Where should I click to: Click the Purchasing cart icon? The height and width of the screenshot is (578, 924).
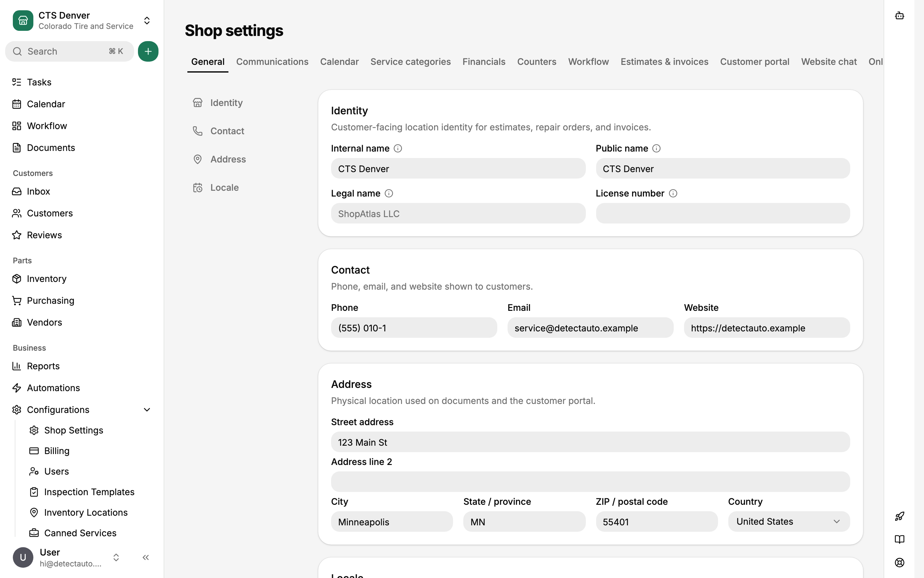17,301
